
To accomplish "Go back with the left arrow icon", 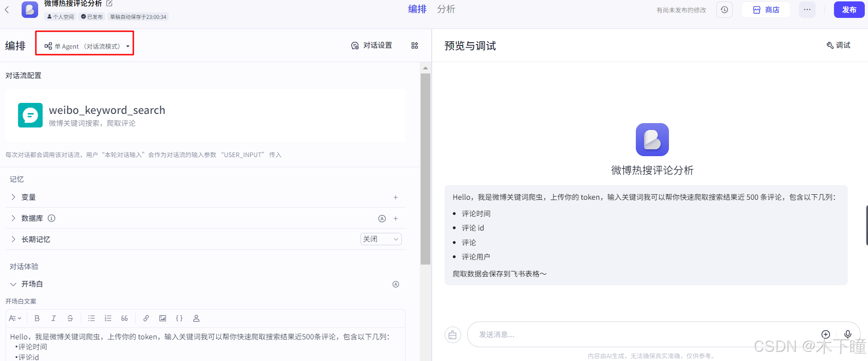I will (7, 10).
